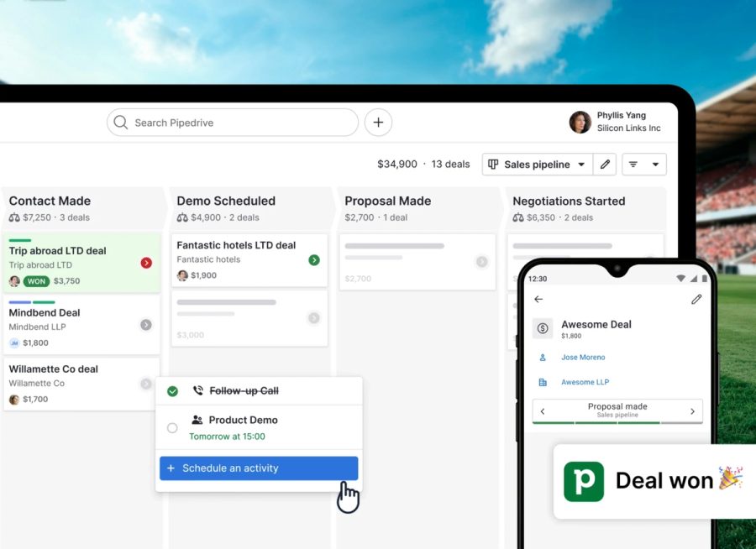This screenshot has width=756, height=549.
Task: Click the gray arrow on Mindbend Deal
Action: tap(146, 325)
